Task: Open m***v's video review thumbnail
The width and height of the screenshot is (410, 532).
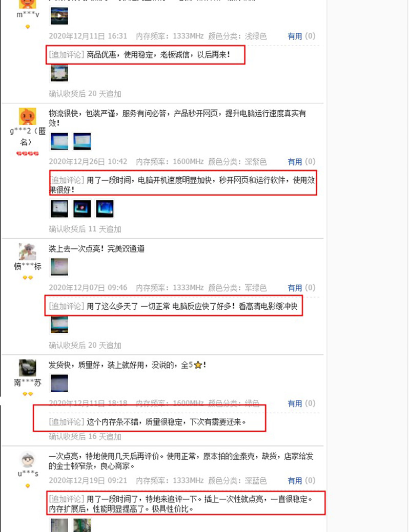Action: click(59, 16)
